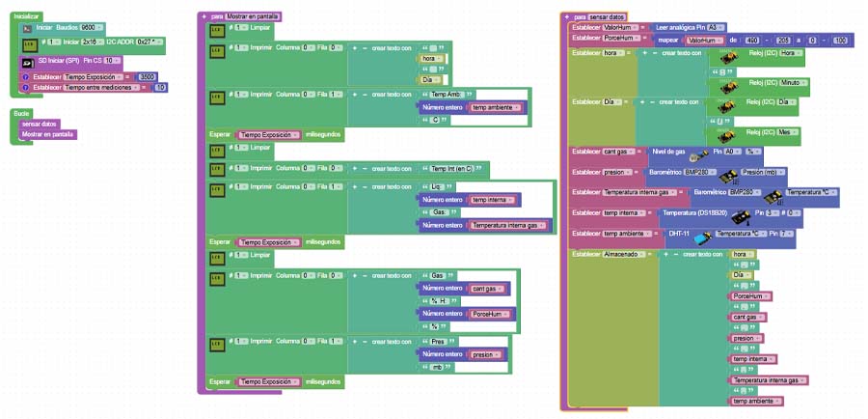
Task: Click the gas sensor icon in Nivel de gas block
Action: [697, 153]
